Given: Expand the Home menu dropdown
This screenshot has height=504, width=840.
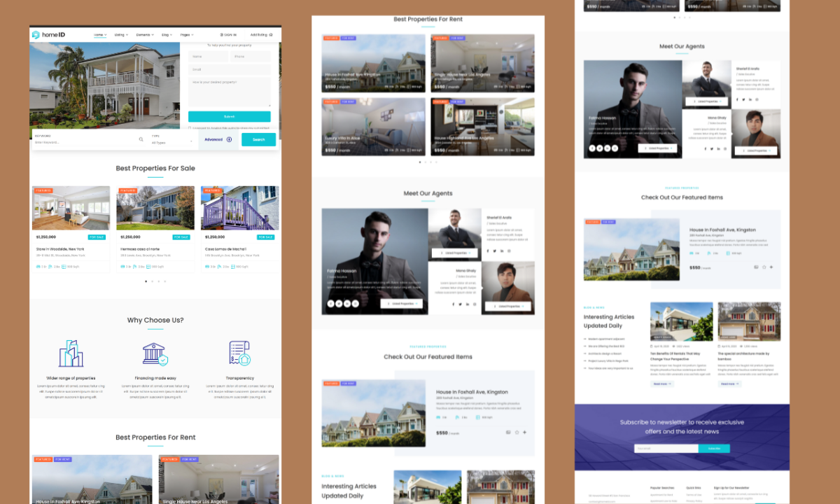Looking at the screenshot, I should pyautogui.click(x=100, y=35).
